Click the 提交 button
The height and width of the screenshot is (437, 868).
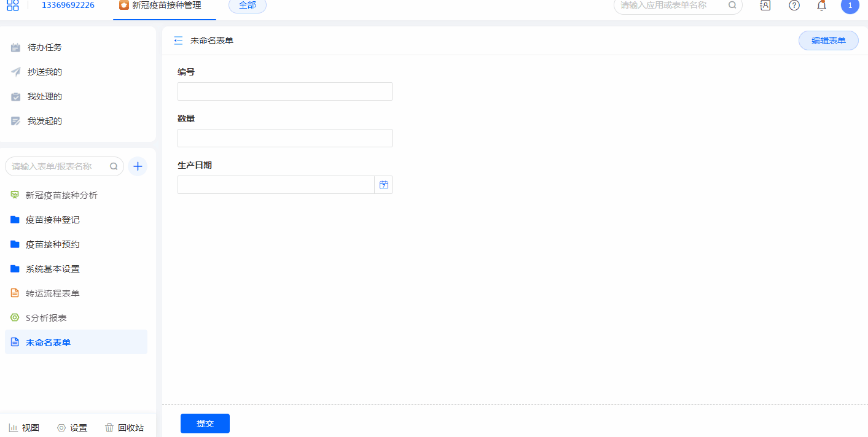(x=205, y=423)
